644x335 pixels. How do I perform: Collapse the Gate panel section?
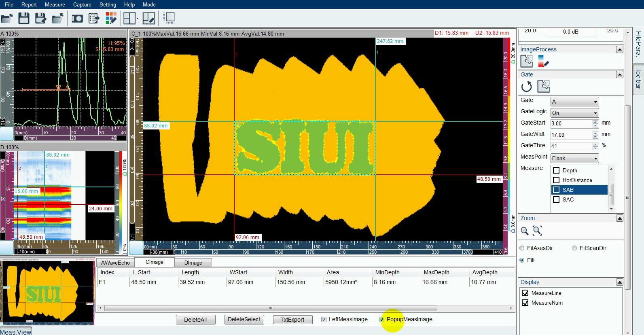(619, 74)
